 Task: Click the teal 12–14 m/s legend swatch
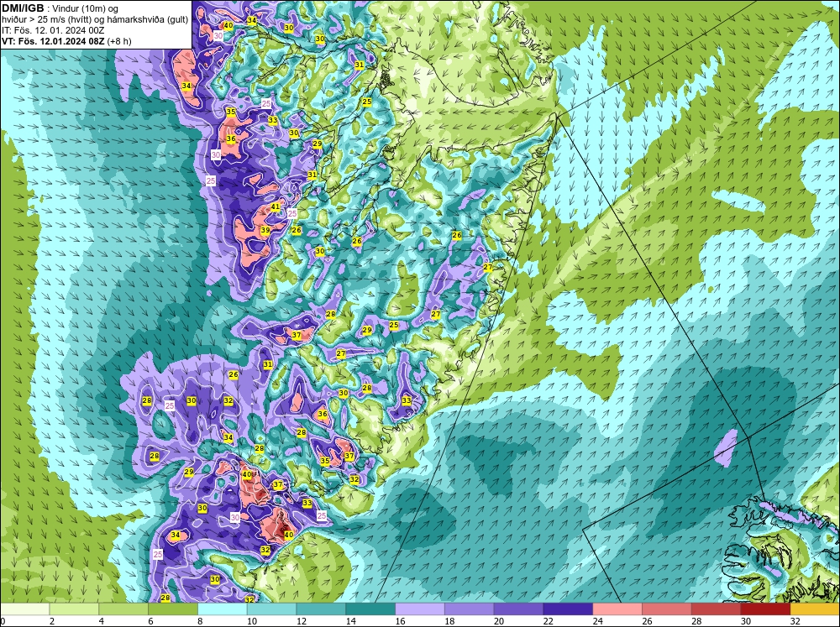click(x=321, y=609)
